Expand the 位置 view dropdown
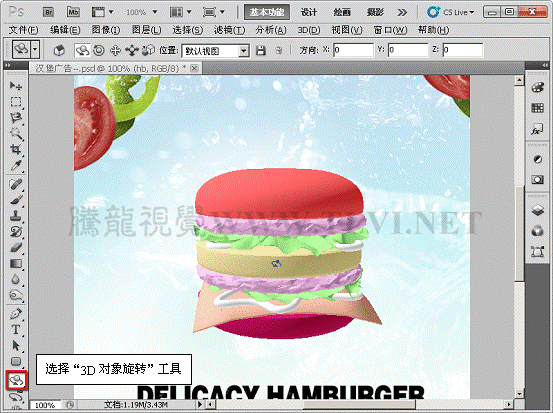Viewport: 553px width, 413px height. coord(244,51)
